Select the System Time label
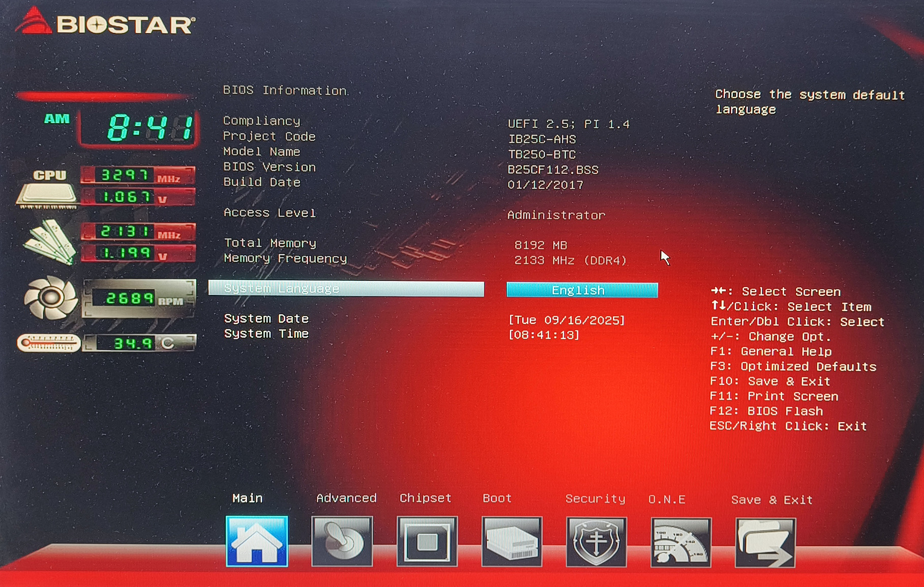The width and height of the screenshot is (924, 587). pos(266,334)
